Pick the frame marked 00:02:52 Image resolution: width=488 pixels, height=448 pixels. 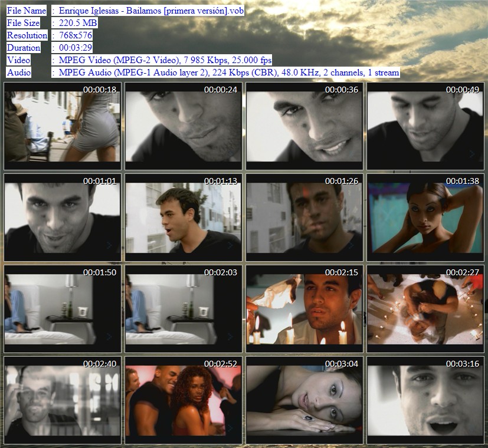click(184, 400)
